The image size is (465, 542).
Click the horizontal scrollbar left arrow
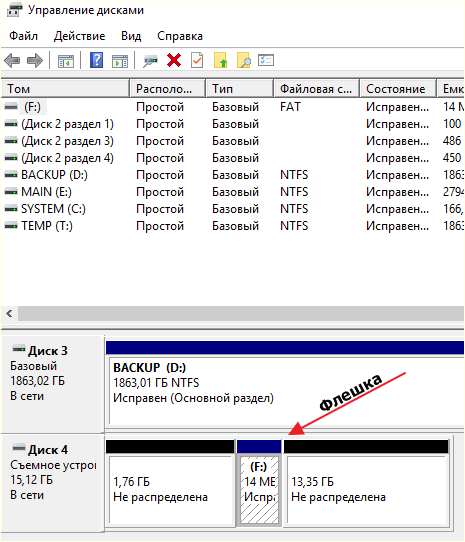coord(10,314)
